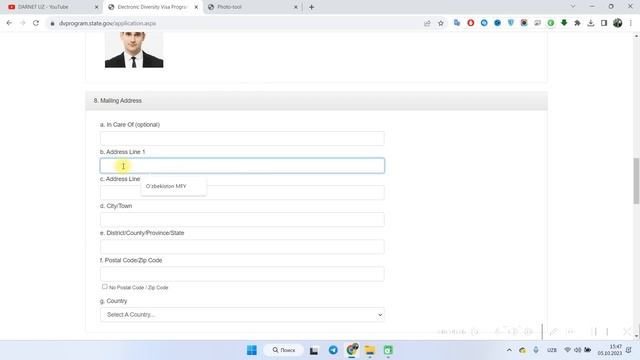This screenshot has height=360, width=640.
Task: Share this page from the address bar
Action: click(427, 23)
